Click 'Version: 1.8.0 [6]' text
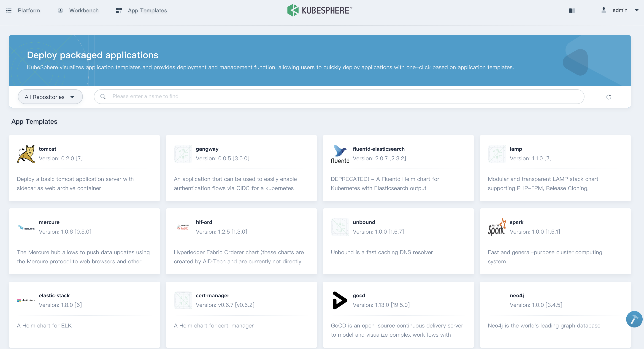Viewport: 644px width, 349px height. coord(60,305)
